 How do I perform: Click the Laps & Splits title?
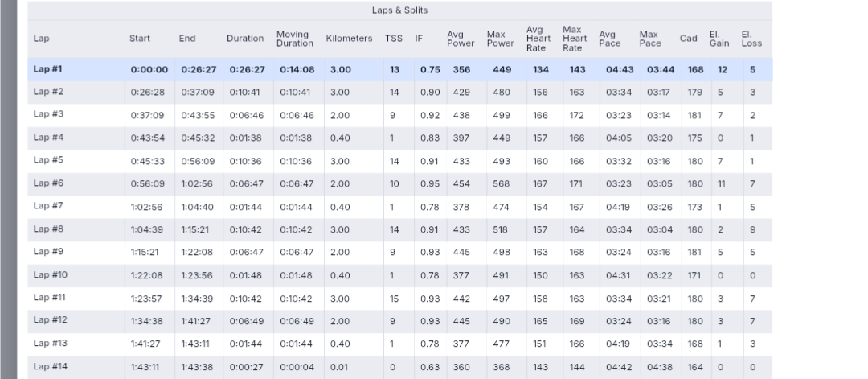coord(399,10)
